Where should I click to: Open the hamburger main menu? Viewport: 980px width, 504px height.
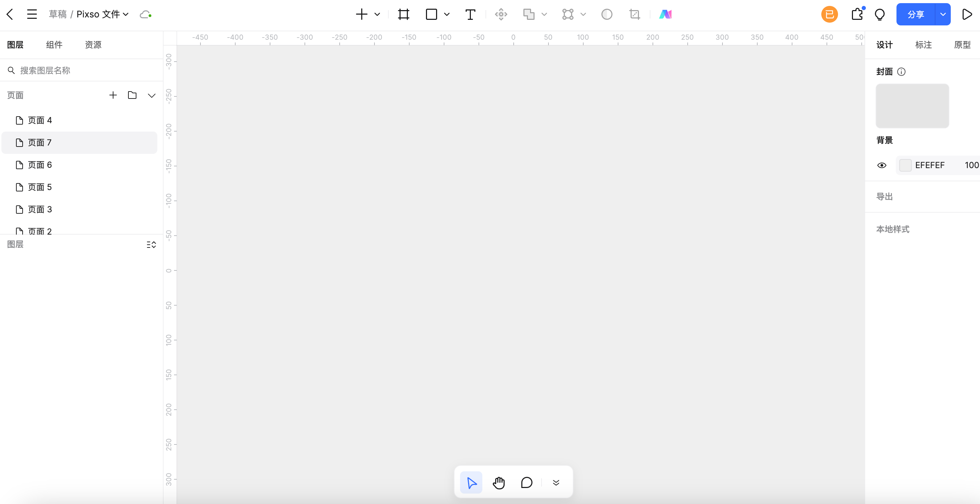32,15
